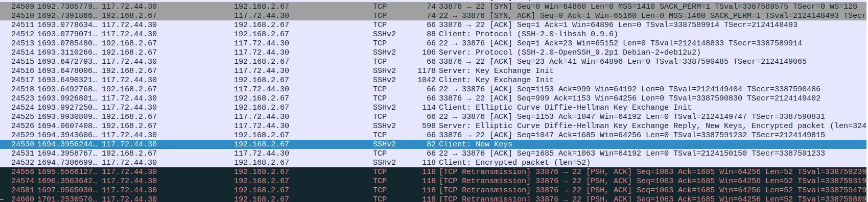The image size is (868, 202).
Task: Select packet 24524 Client Diffie-Hellman Key Exchange Init
Action: 434,108
